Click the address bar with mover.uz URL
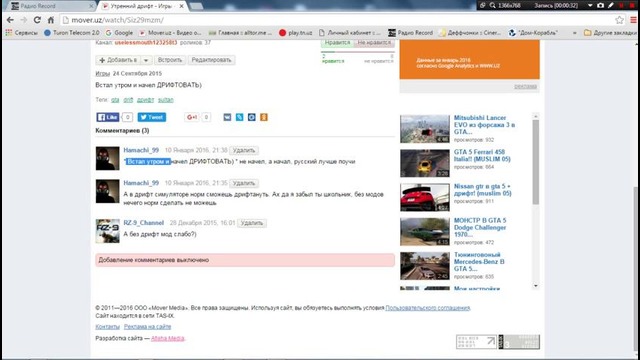The image size is (640, 360). tap(337, 20)
